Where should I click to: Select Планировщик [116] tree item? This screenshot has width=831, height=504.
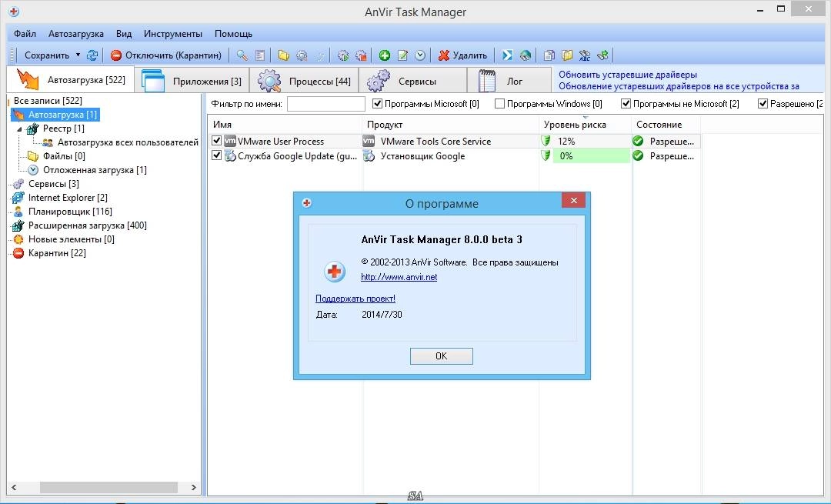coord(70,212)
